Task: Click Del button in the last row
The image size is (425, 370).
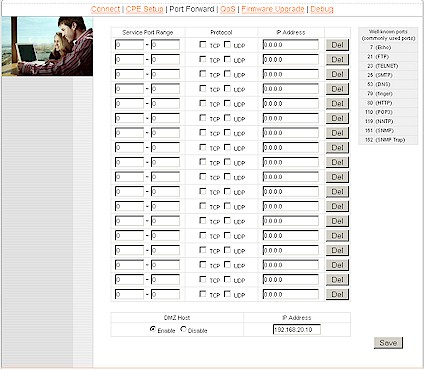Action: click(337, 294)
